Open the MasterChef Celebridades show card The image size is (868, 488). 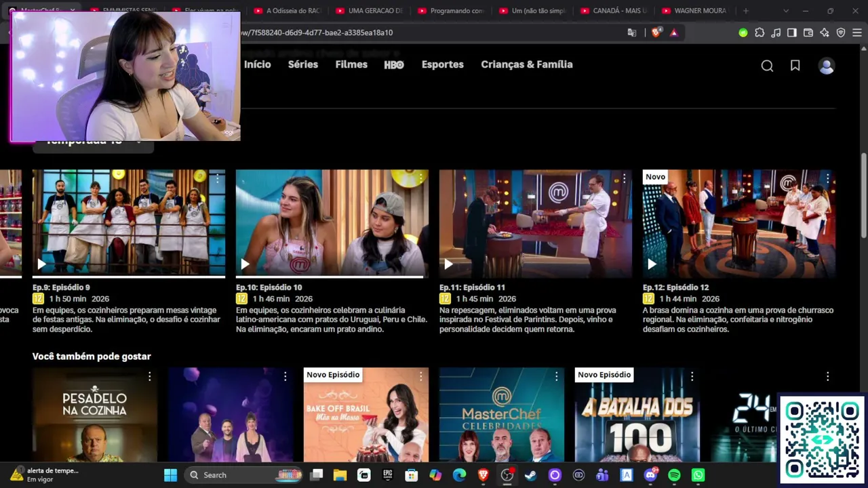[502, 415]
